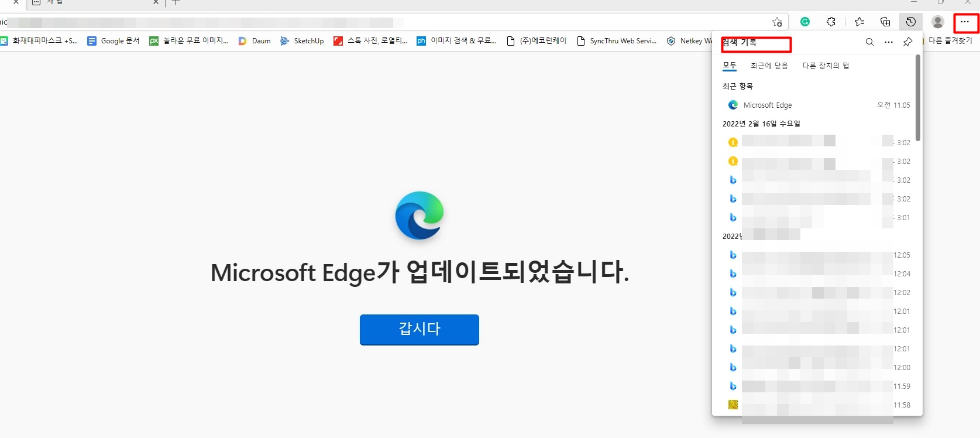This screenshot has width=980, height=438.
Task: Pin the history panel with pin icon
Action: 907,42
